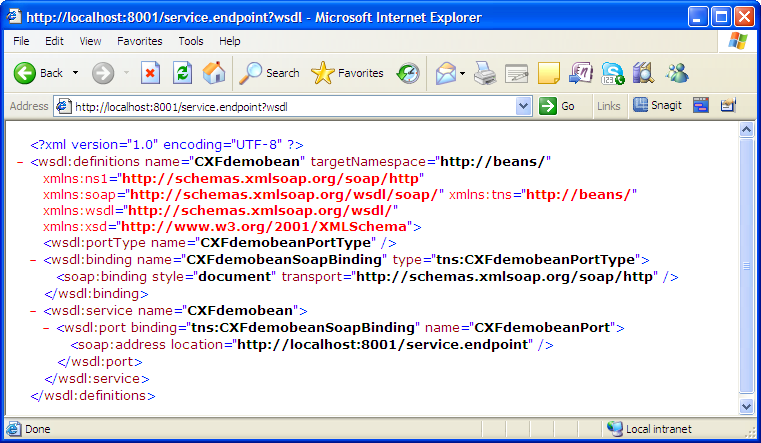The width and height of the screenshot is (761, 443).
Task: Click the Snagit toolbar button
Action: (658, 105)
